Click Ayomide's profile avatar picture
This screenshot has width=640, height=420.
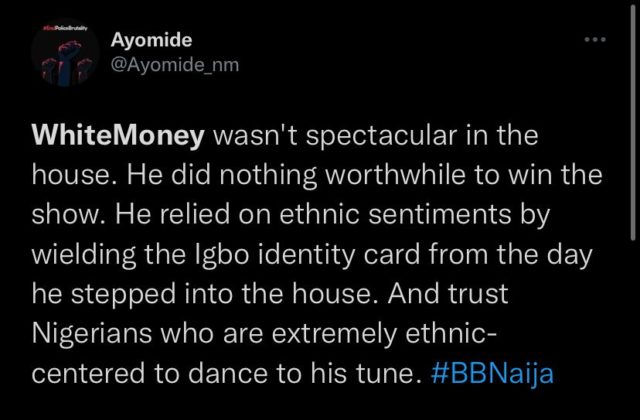pos(65,53)
